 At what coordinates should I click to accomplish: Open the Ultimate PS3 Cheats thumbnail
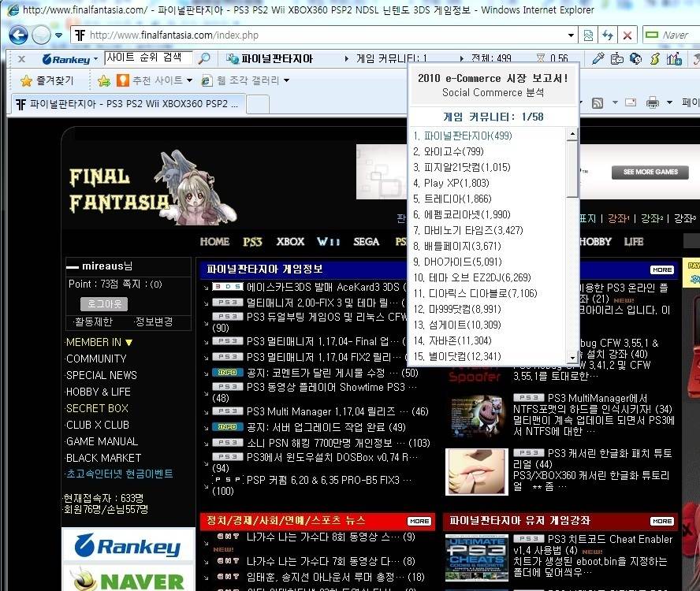pyautogui.click(x=477, y=558)
